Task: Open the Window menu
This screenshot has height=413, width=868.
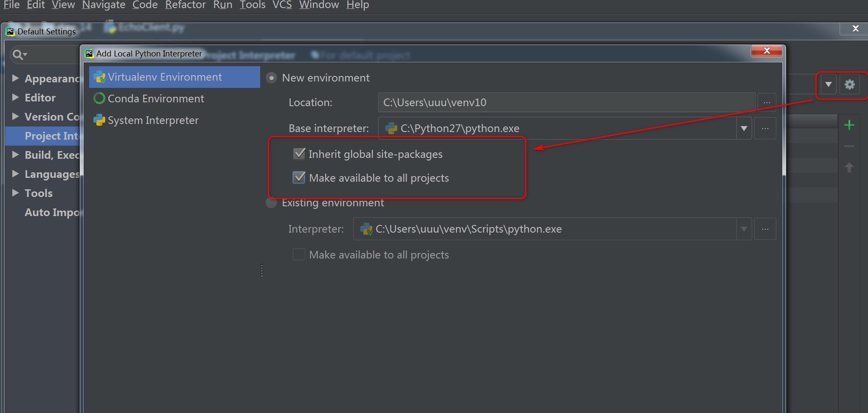Action: [x=319, y=5]
